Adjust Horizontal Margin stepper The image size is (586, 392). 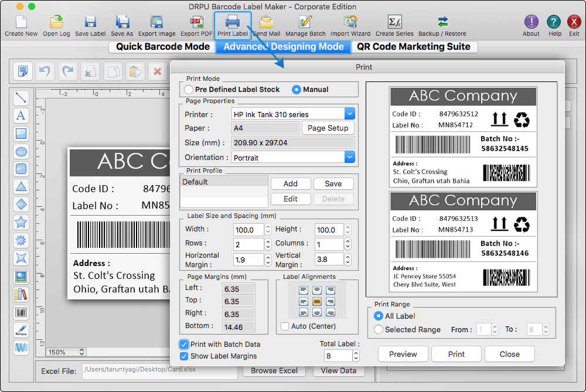tap(268, 260)
